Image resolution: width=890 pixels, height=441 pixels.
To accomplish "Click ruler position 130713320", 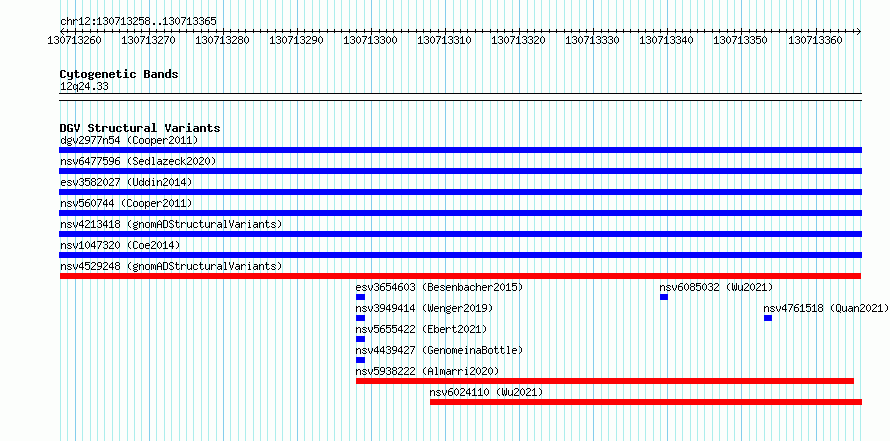I will 519,40.
